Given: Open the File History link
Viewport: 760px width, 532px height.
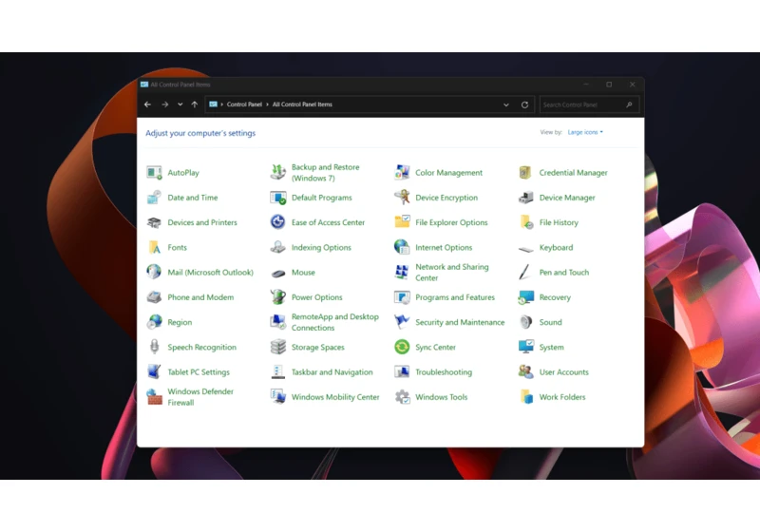Looking at the screenshot, I should 559,222.
